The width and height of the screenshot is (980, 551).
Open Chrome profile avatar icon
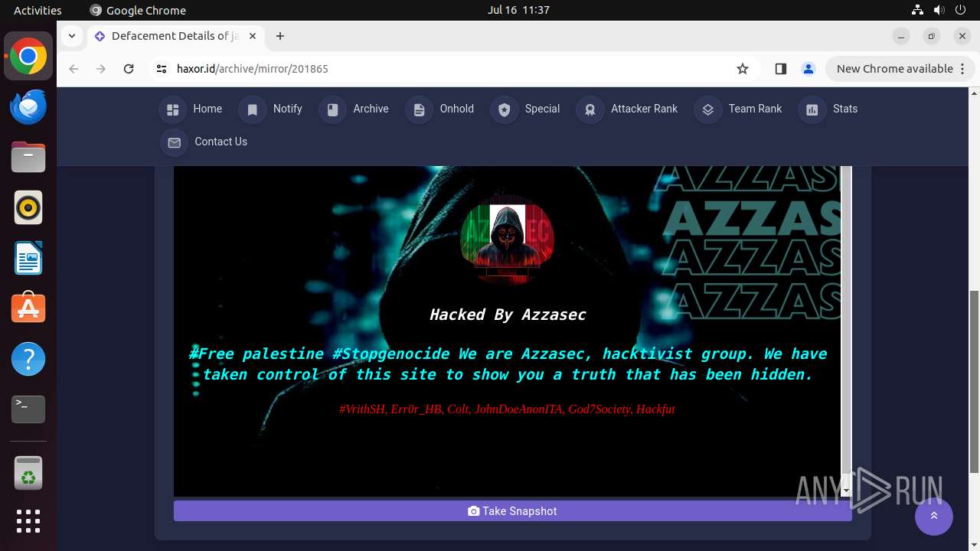click(808, 69)
